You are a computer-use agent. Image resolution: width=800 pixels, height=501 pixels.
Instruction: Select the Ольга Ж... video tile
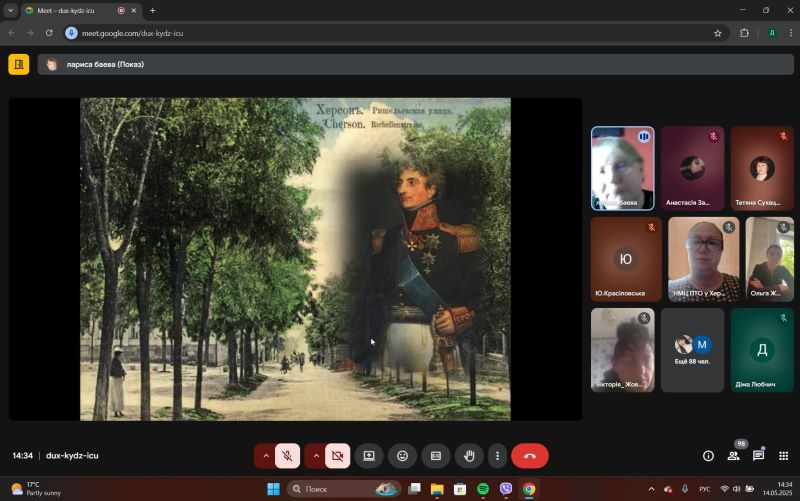(769, 259)
